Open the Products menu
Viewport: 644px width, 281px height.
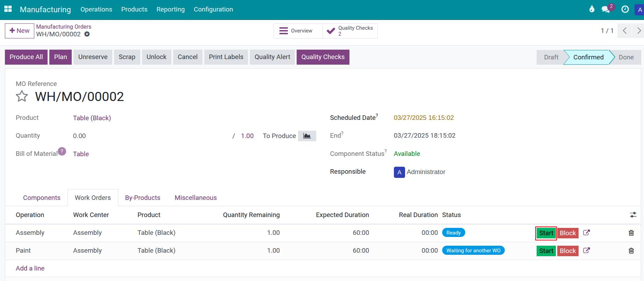coord(134,9)
